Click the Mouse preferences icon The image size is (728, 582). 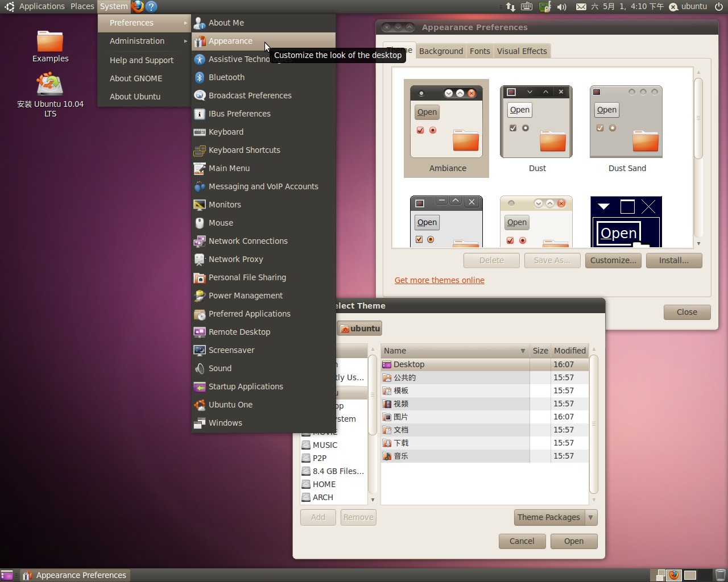[200, 223]
